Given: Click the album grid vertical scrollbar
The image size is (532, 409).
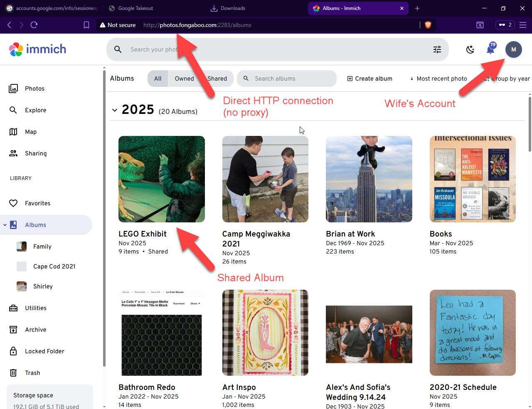Looking at the screenshot, I should (530, 124).
